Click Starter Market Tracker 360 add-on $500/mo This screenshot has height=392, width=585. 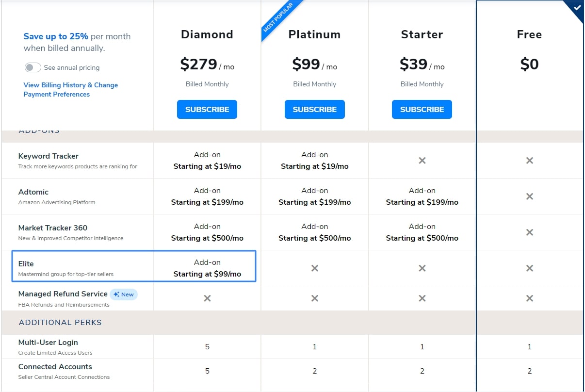[422, 232]
